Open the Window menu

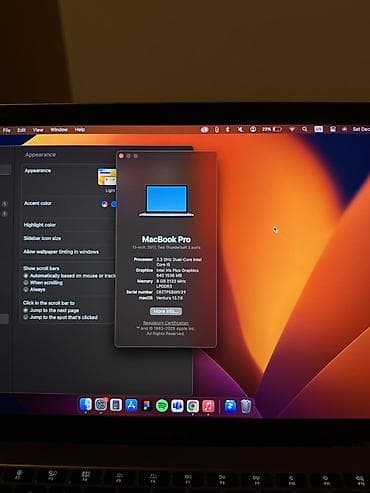tap(59, 129)
